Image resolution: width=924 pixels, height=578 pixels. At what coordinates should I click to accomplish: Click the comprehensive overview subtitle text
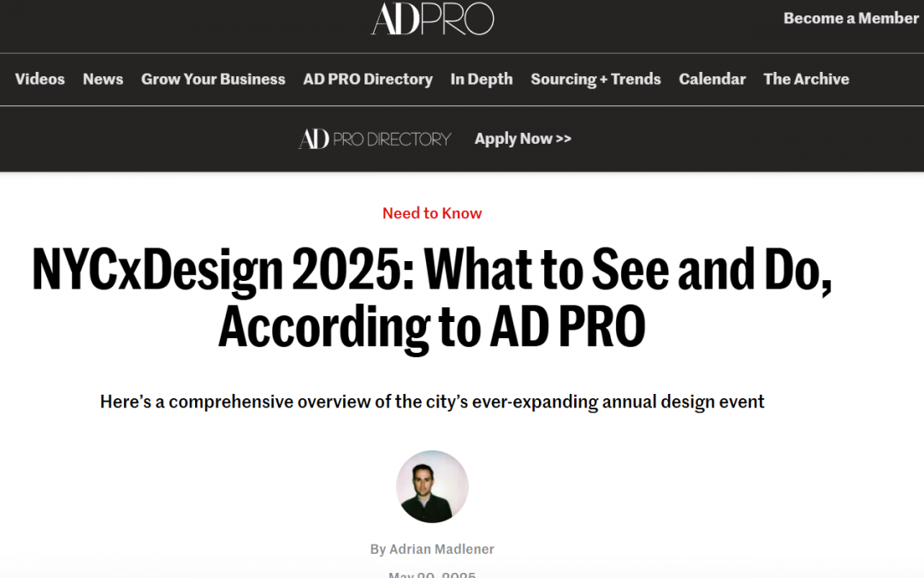tap(432, 402)
